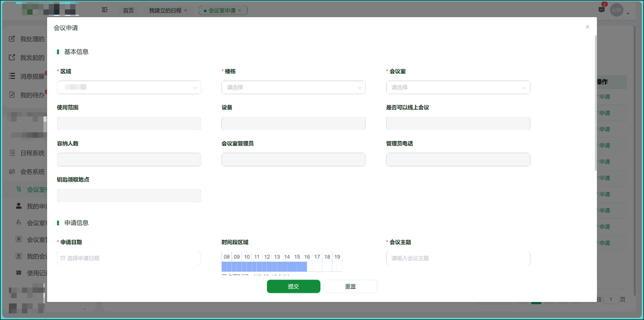
Task: Open the 使用记录 sidebar icon
Action: click(x=19, y=271)
